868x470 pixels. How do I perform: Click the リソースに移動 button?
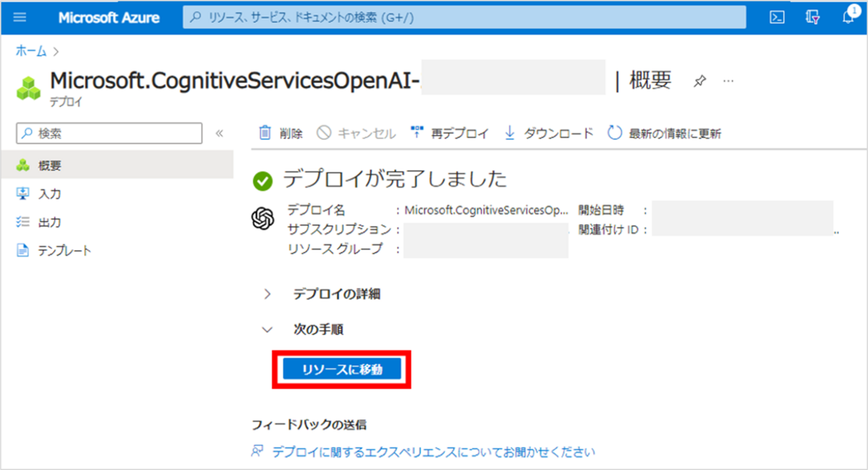point(341,369)
